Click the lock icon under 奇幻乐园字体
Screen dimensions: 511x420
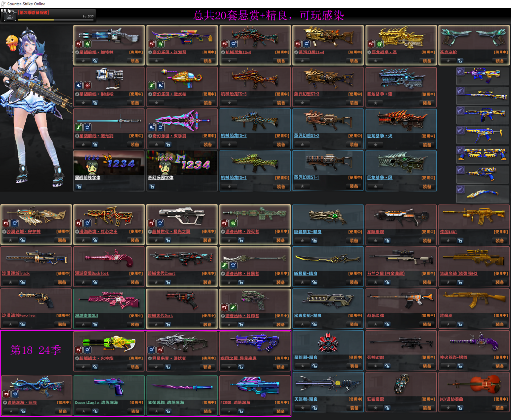(x=152, y=186)
